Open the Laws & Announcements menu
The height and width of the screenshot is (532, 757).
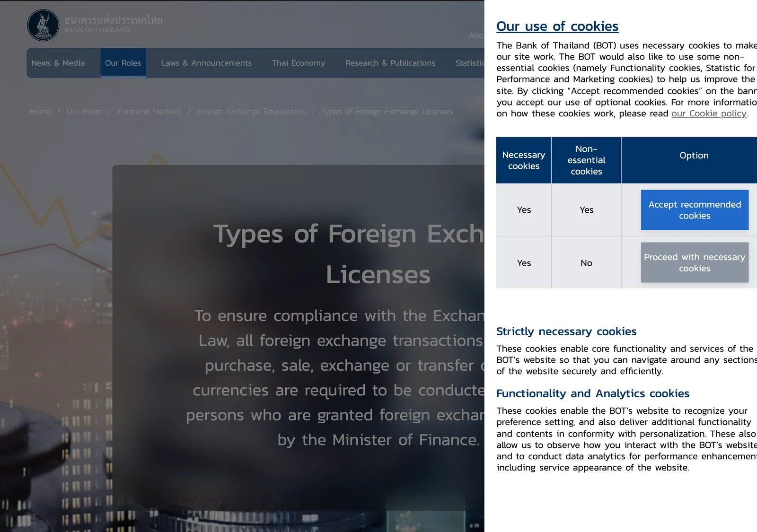click(x=206, y=63)
